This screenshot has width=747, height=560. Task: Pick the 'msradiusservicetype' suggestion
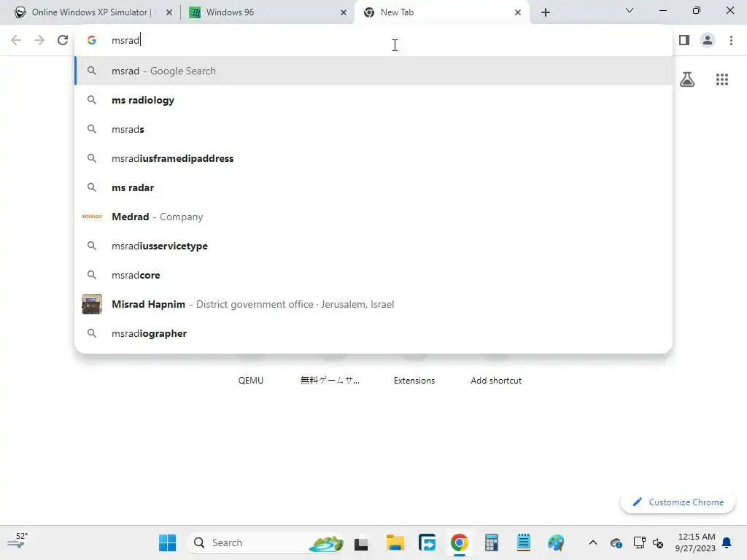tap(373, 246)
